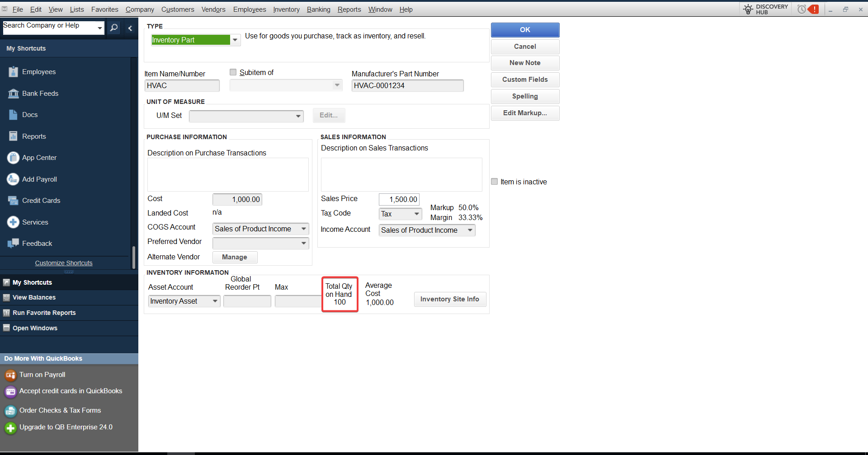
Task: Click Add Payroll icon
Action: [13, 179]
